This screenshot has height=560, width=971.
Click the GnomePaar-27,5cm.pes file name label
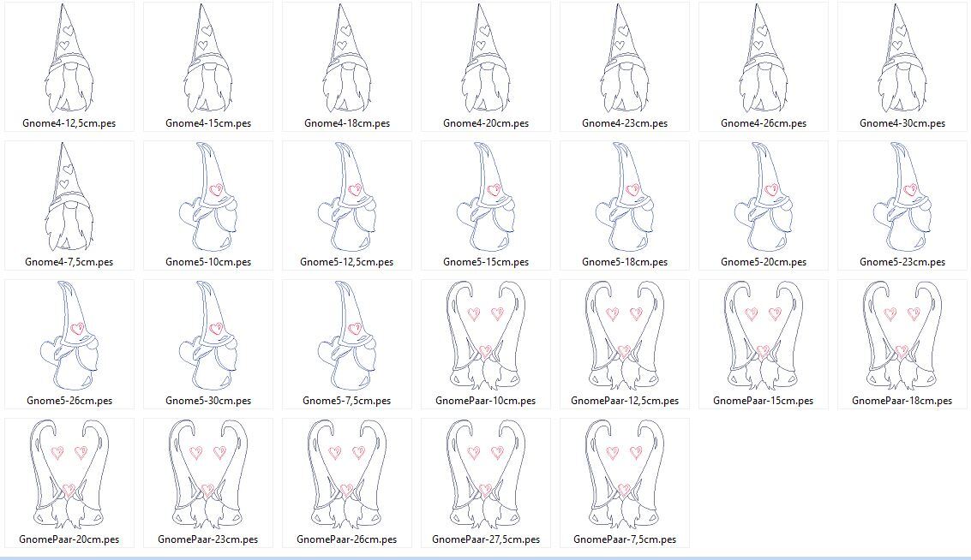tap(486, 539)
